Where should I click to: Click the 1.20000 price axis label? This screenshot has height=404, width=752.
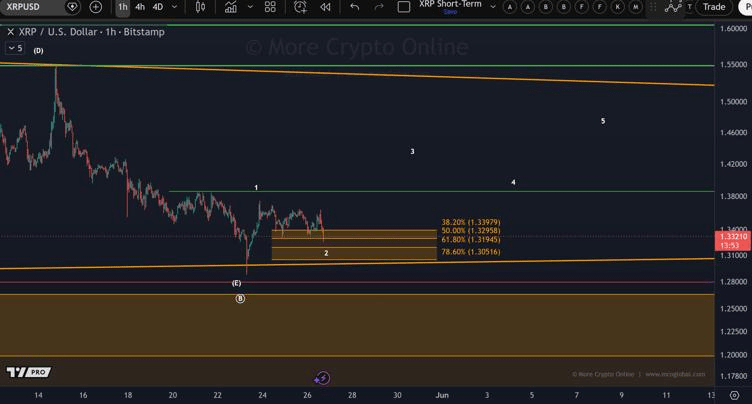point(733,355)
